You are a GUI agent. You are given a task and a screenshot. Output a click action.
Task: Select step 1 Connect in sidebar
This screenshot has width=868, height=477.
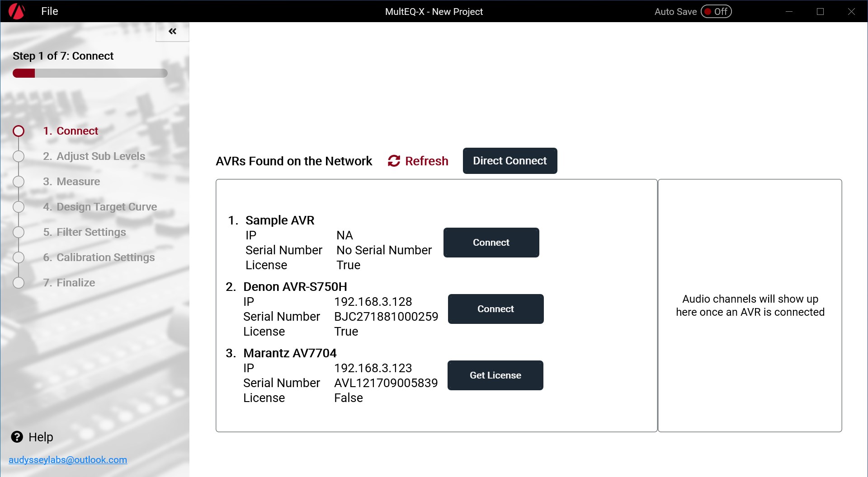[71, 131]
